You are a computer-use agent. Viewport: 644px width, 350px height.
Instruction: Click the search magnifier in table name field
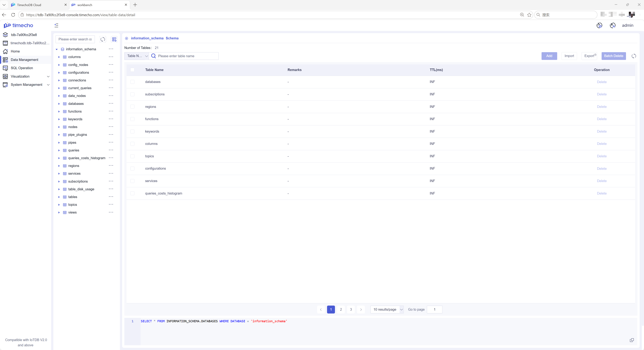153,56
